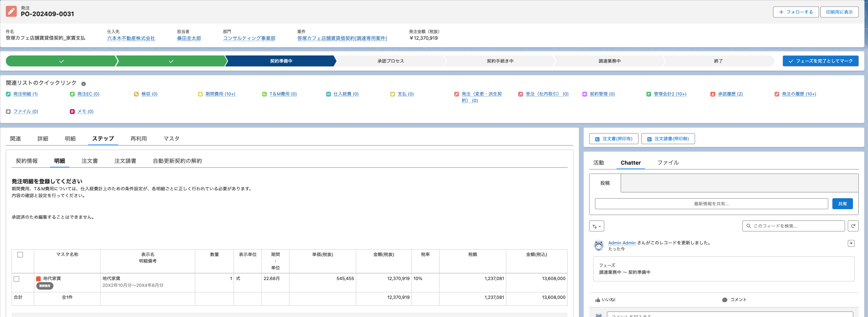Select the 注文書 sub-tab
The width and height of the screenshot is (868, 317).
90,161
